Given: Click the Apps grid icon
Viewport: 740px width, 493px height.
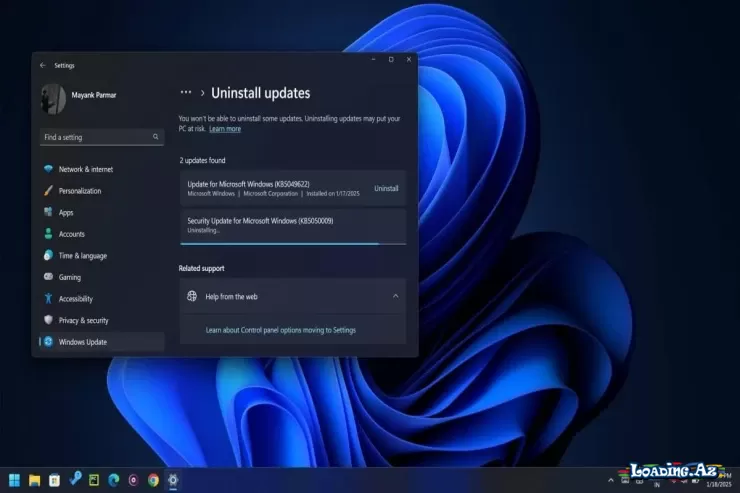Looking at the screenshot, I should (x=48, y=212).
